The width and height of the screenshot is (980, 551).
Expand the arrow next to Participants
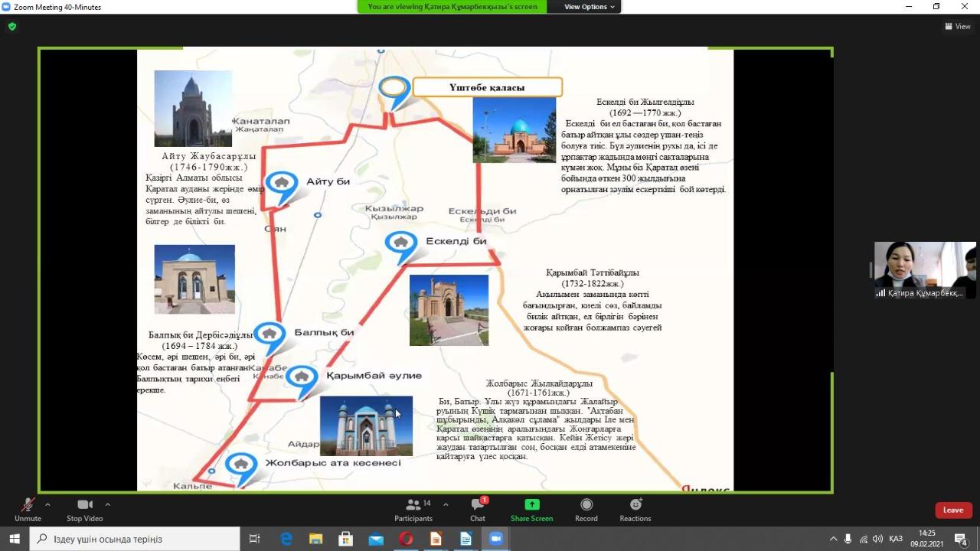[x=446, y=504]
